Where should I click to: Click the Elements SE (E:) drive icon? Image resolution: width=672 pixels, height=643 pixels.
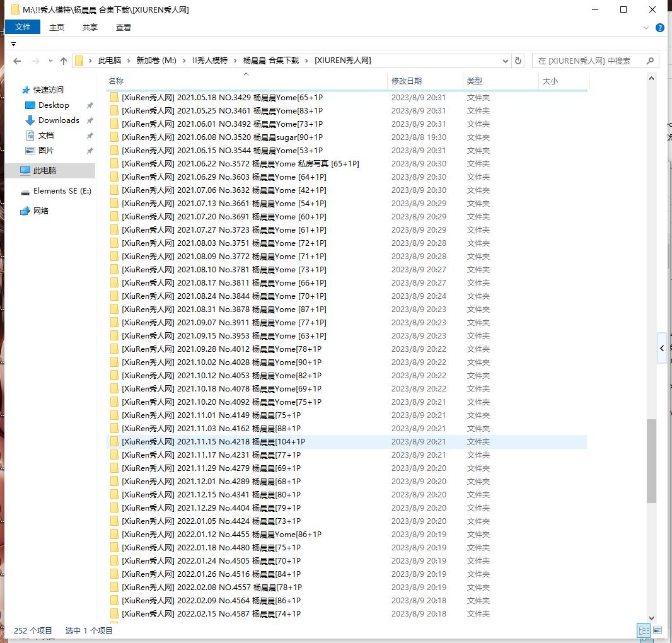(x=25, y=192)
